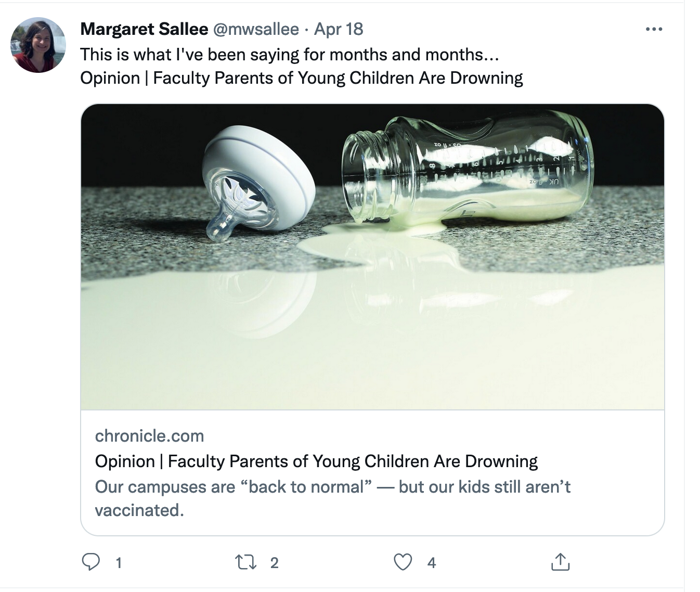
Task: Click Margaret Sallee's profile avatar
Action: point(38,45)
